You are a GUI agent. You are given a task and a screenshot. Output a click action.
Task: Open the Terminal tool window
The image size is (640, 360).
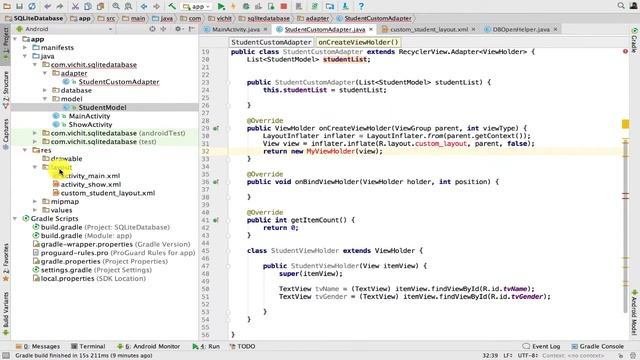tap(88, 346)
